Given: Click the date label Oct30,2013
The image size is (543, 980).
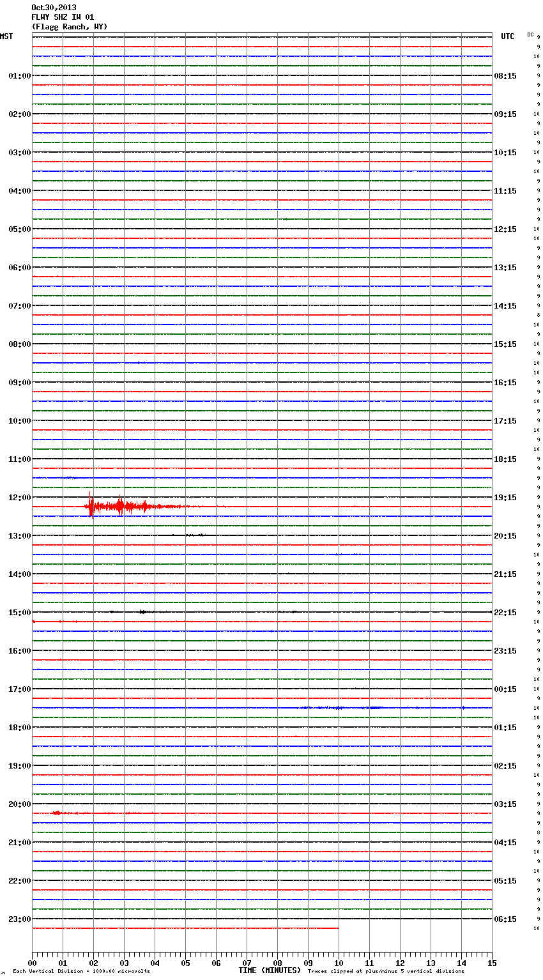Looking at the screenshot, I should pyautogui.click(x=54, y=8).
